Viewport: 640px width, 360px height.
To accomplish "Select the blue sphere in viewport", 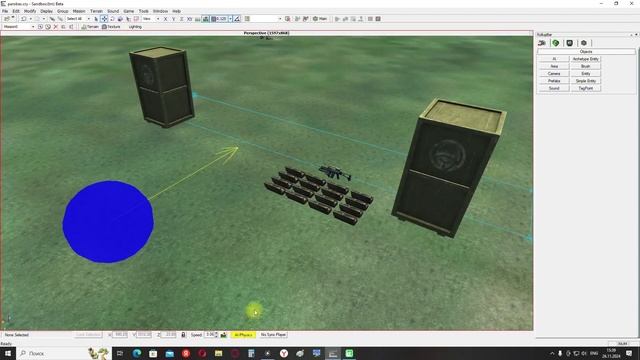I will click(108, 222).
